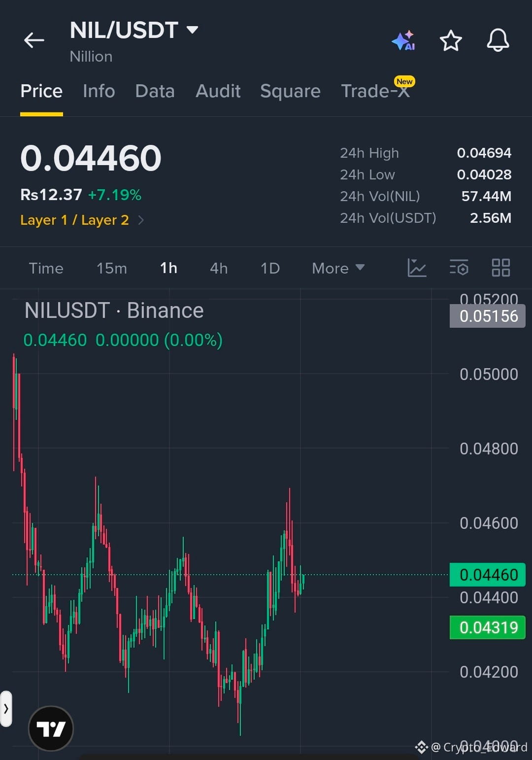
Task: Select the Time chart interval
Action: [46, 268]
